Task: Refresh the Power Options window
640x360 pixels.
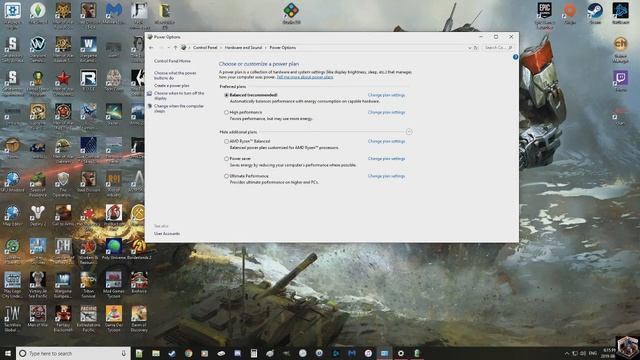Action: (x=476, y=48)
